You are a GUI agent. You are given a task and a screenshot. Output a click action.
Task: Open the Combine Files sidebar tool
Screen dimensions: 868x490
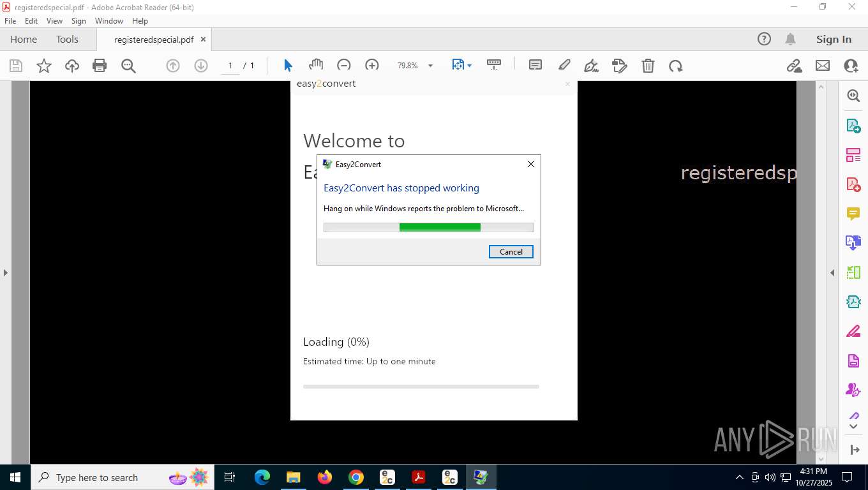pyautogui.click(x=853, y=243)
